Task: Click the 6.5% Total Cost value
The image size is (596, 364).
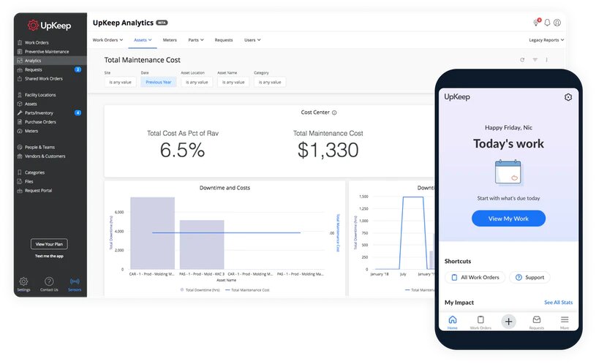Action: click(x=182, y=150)
